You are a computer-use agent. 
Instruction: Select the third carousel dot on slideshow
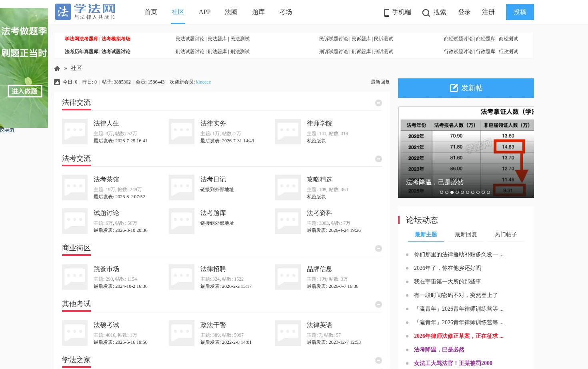click(452, 192)
